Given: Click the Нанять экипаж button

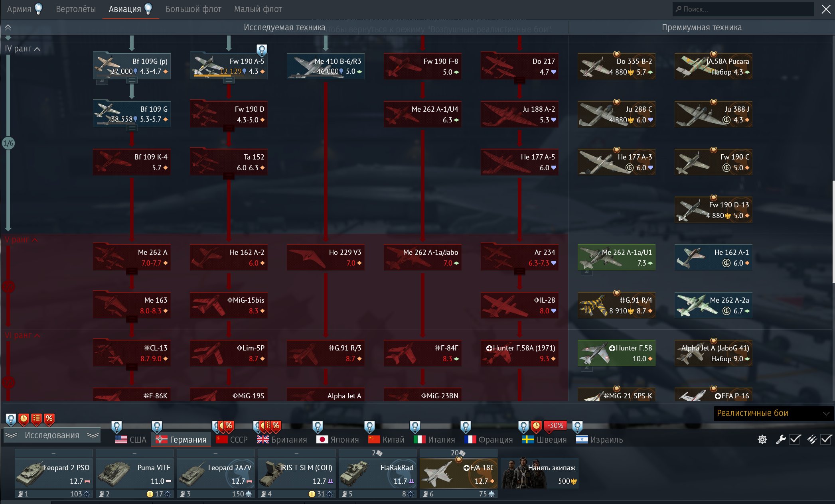Looking at the screenshot, I should pyautogui.click(x=539, y=474).
